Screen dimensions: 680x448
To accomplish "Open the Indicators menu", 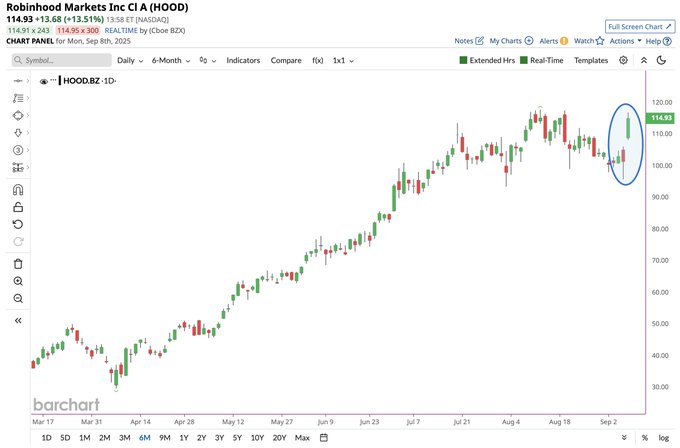I will [243, 60].
